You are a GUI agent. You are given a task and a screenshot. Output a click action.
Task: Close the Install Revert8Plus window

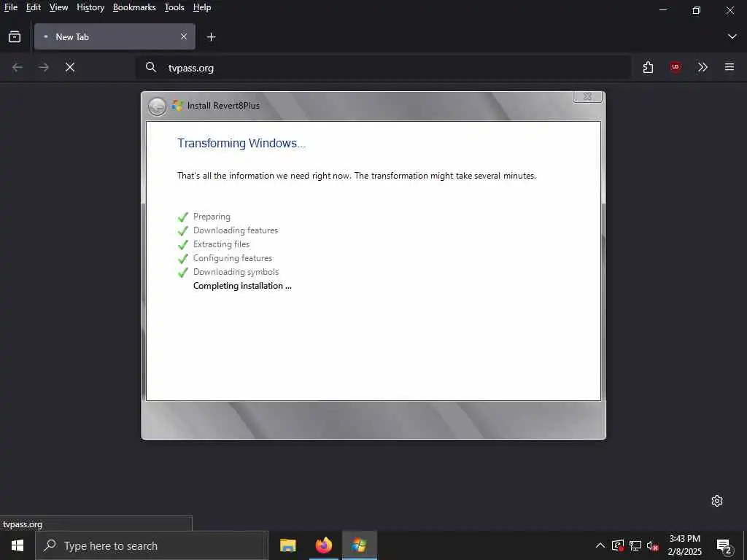click(x=587, y=97)
